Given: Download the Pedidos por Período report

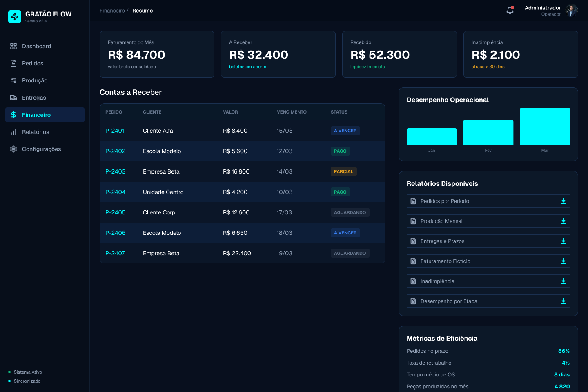Looking at the screenshot, I should click(x=563, y=201).
